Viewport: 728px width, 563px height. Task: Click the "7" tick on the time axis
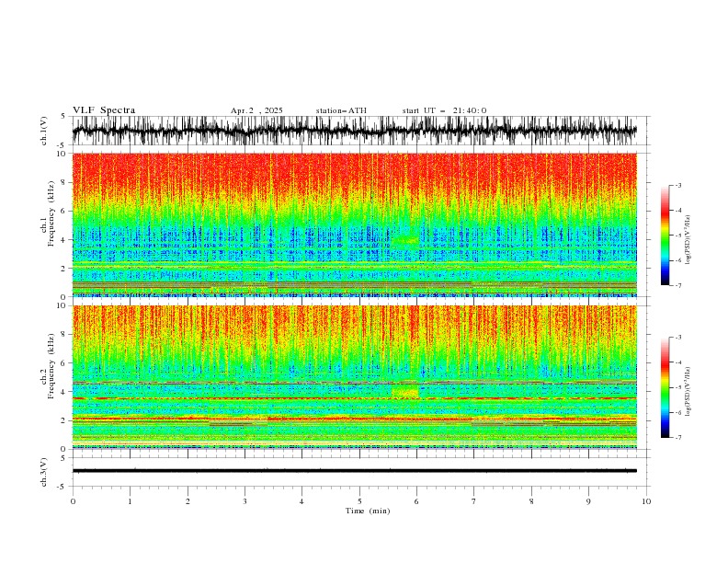(474, 501)
